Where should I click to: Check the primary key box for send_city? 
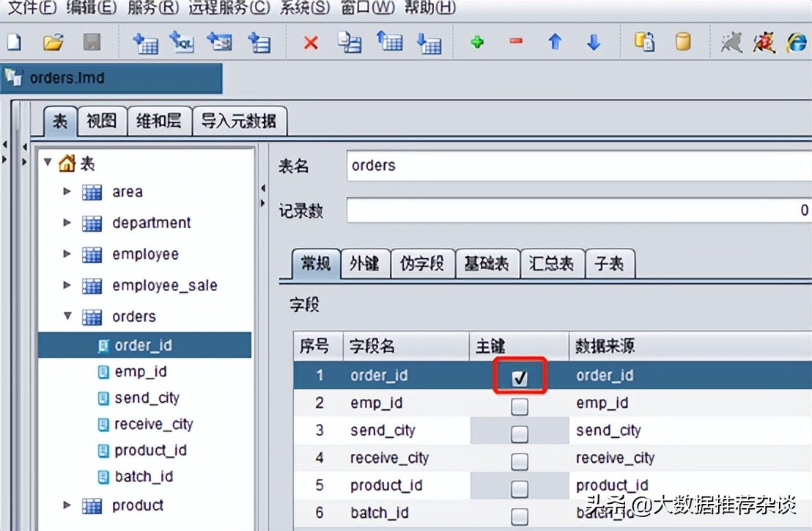(520, 431)
